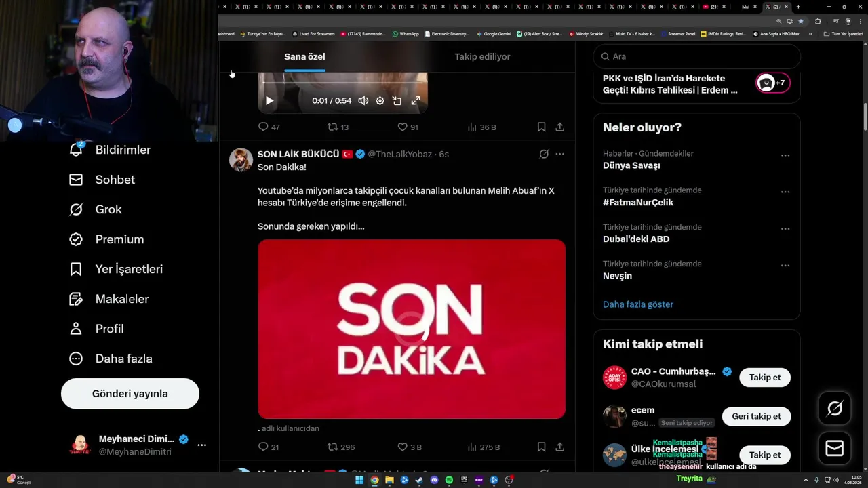This screenshot has height=488, width=868.
Task: Open the Premium badge icon
Action: tap(76, 239)
